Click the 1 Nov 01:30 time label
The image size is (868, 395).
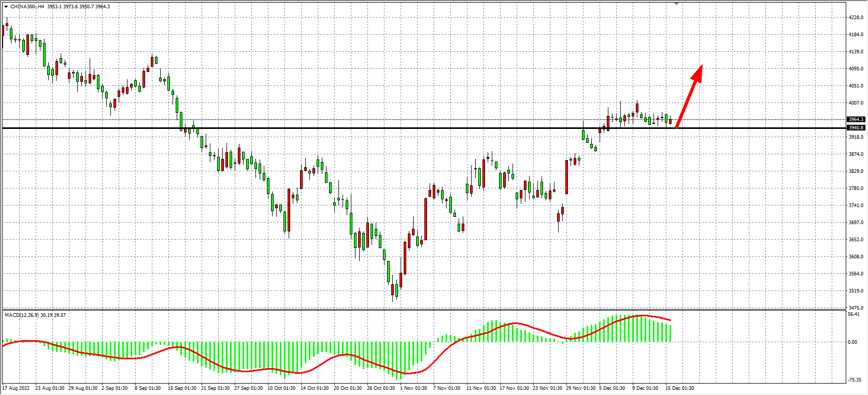click(x=414, y=388)
